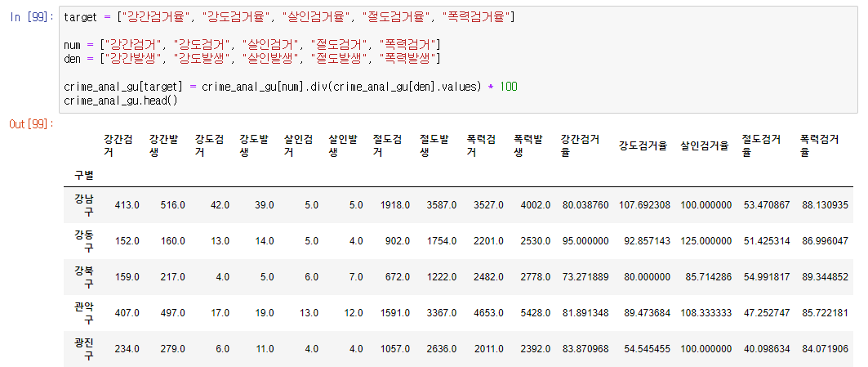Screen dimensions: 868x367
Task: Click the cell value 2636.0
Action: 441,349
